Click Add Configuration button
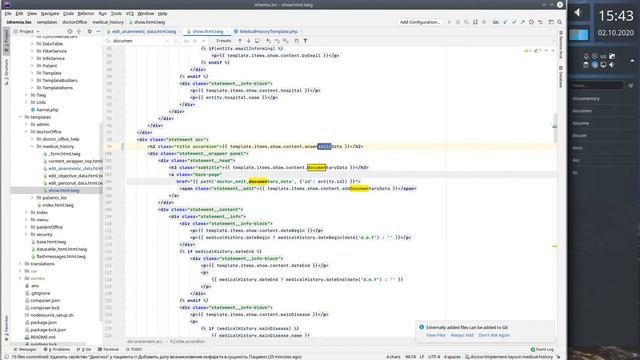Viewport: 640px width, 360px height. coord(420,22)
